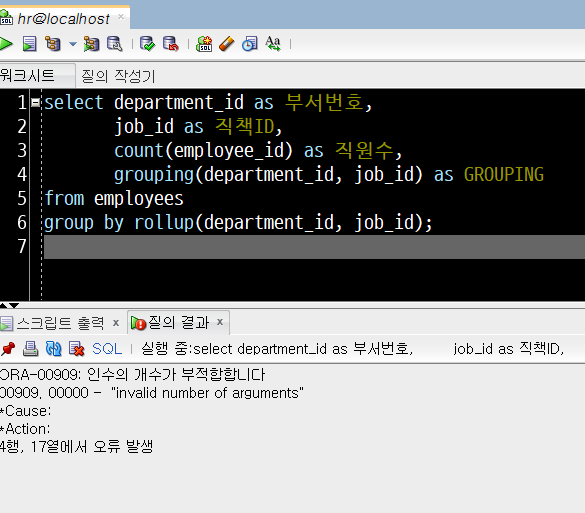Image resolution: width=585 pixels, height=513 pixels.
Task: Click the up arrow on the pane splitter
Action: (x=3, y=306)
